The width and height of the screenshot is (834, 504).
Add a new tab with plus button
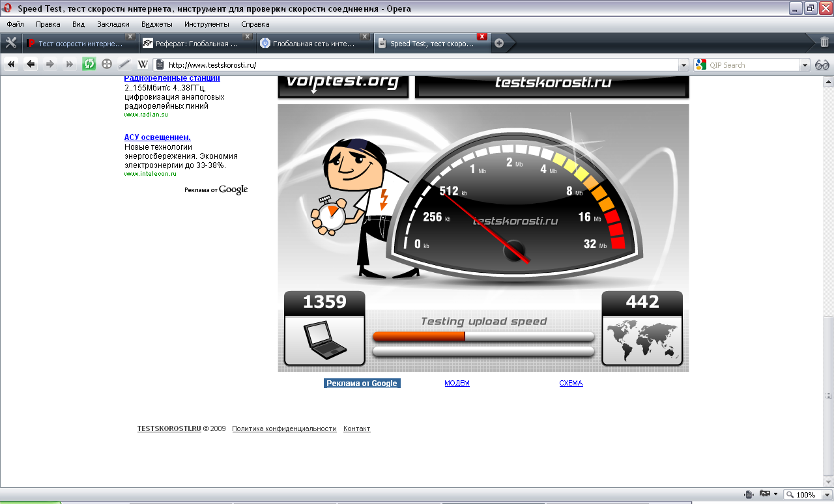tap(499, 43)
